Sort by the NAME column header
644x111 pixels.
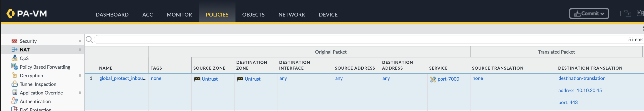point(106,68)
